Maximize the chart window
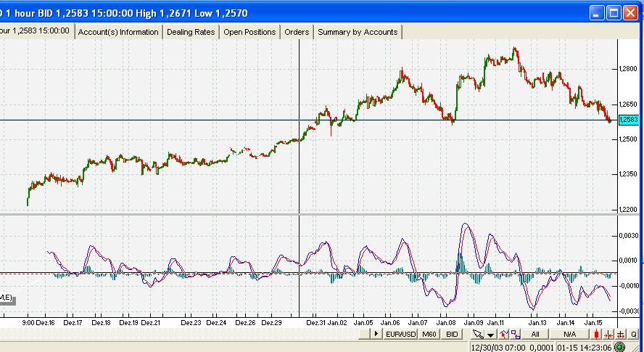 point(614,13)
